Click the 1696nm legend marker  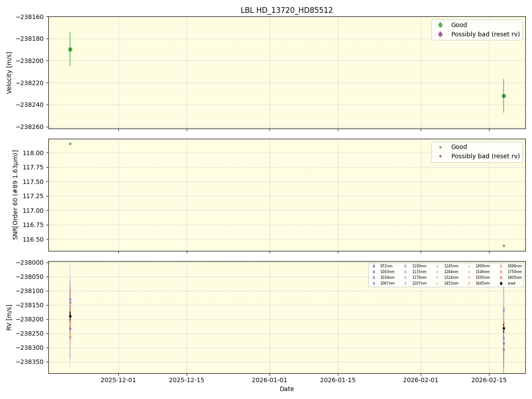tap(501, 266)
